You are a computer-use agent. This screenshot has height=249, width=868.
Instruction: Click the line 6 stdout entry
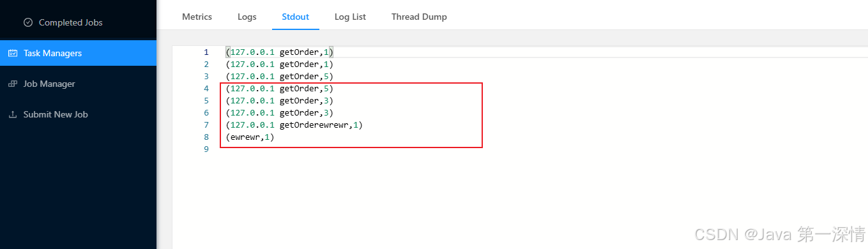click(x=279, y=112)
